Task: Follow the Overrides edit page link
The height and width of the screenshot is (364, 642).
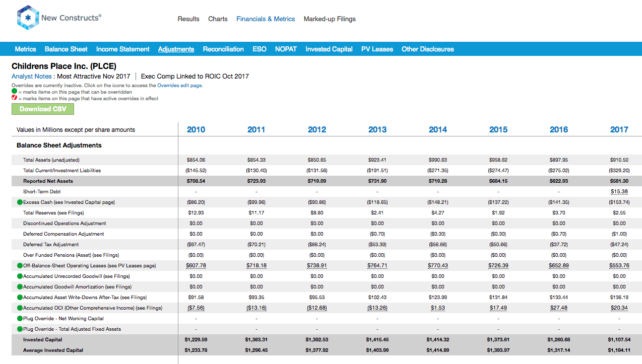Action: (179, 86)
